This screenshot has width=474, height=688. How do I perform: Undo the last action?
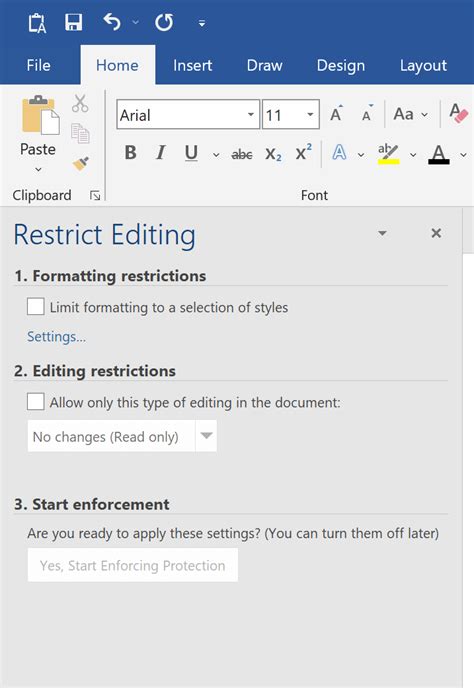pos(111,22)
